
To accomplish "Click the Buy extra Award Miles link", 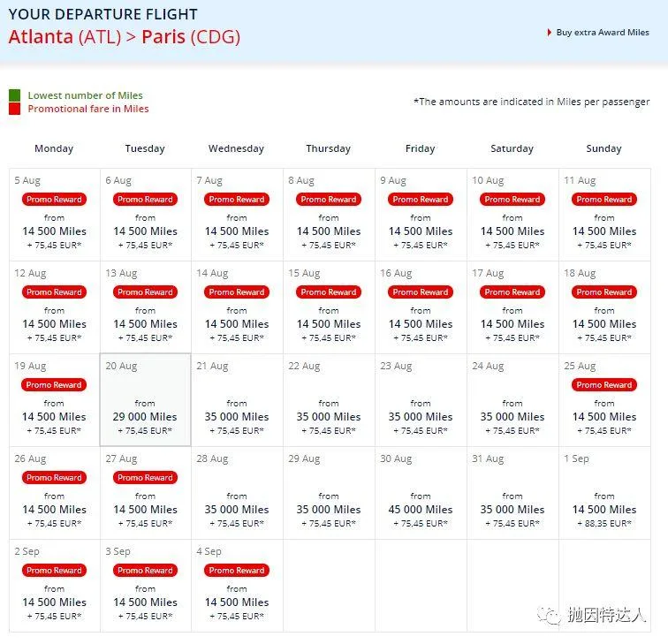I will pyautogui.click(x=603, y=33).
